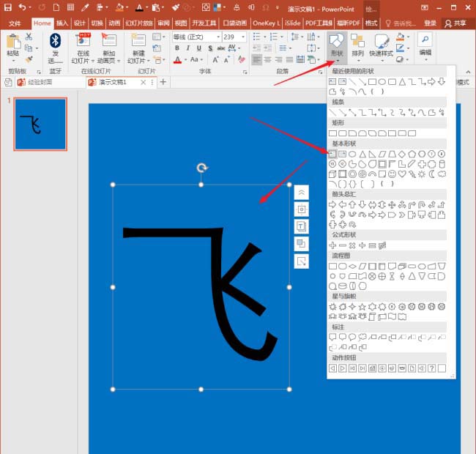Click the 在线幻灯片 icon with HOT badge
This screenshot has height=454, width=476.
point(83,40)
